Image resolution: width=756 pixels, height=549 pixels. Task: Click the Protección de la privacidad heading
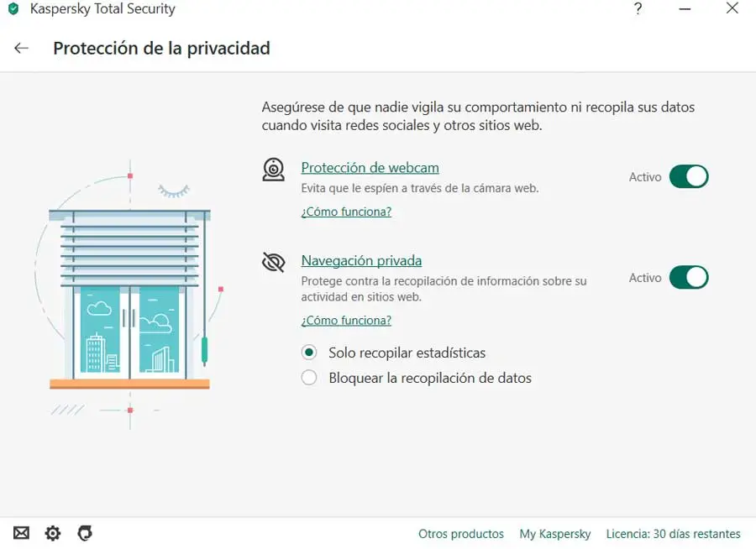(161, 48)
